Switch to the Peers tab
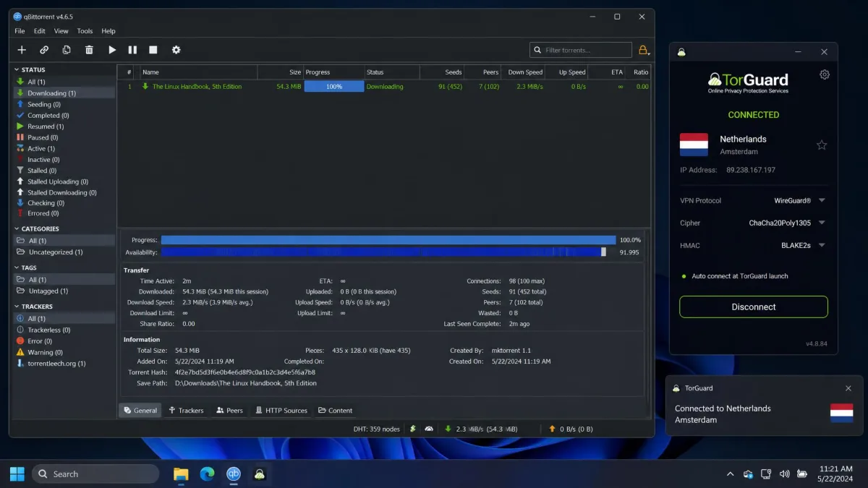The height and width of the screenshot is (488, 868). pos(229,411)
